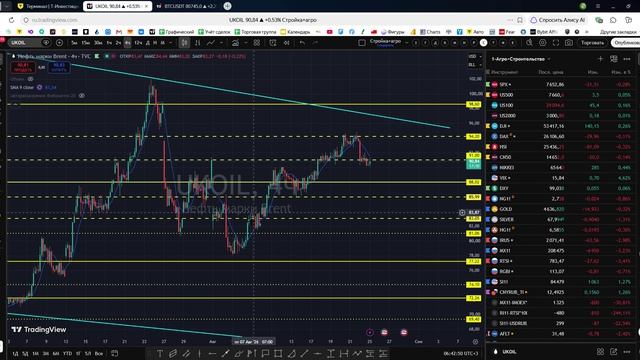Open the Календарь bookmark folder
The width and height of the screenshot is (640, 360).
(295, 31)
